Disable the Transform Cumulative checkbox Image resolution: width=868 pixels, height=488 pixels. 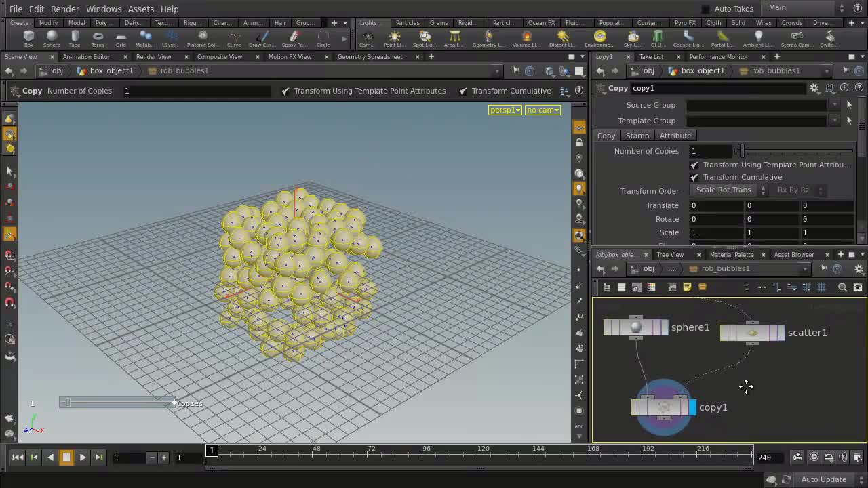[694, 177]
